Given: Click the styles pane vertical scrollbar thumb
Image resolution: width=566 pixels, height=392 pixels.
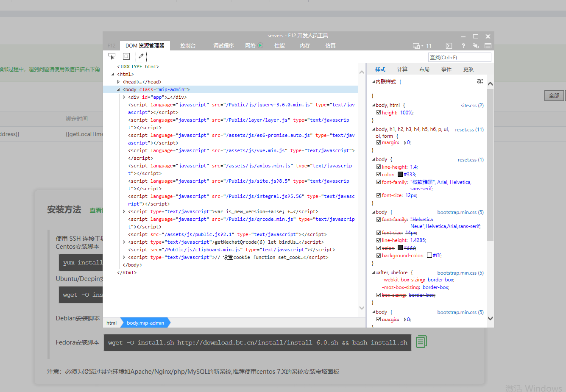Looking at the screenshot, I should pyautogui.click(x=490, y=165).
